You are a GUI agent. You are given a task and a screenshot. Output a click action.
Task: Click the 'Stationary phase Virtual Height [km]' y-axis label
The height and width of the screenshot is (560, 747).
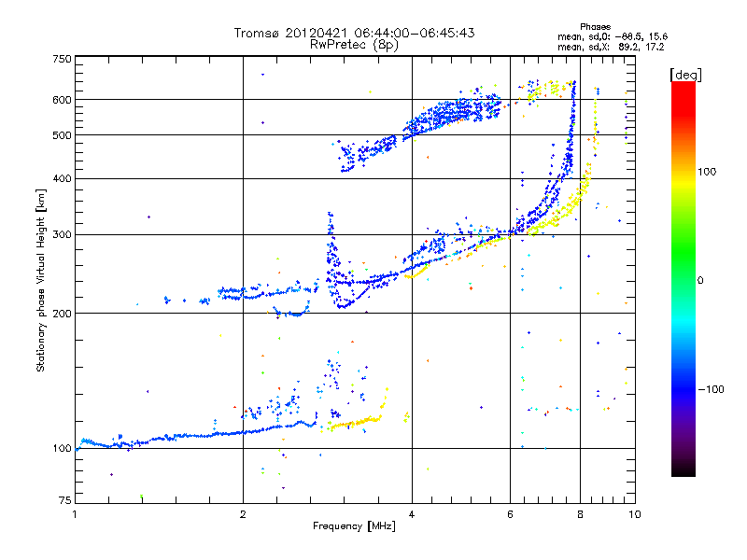tap(41, 280)
